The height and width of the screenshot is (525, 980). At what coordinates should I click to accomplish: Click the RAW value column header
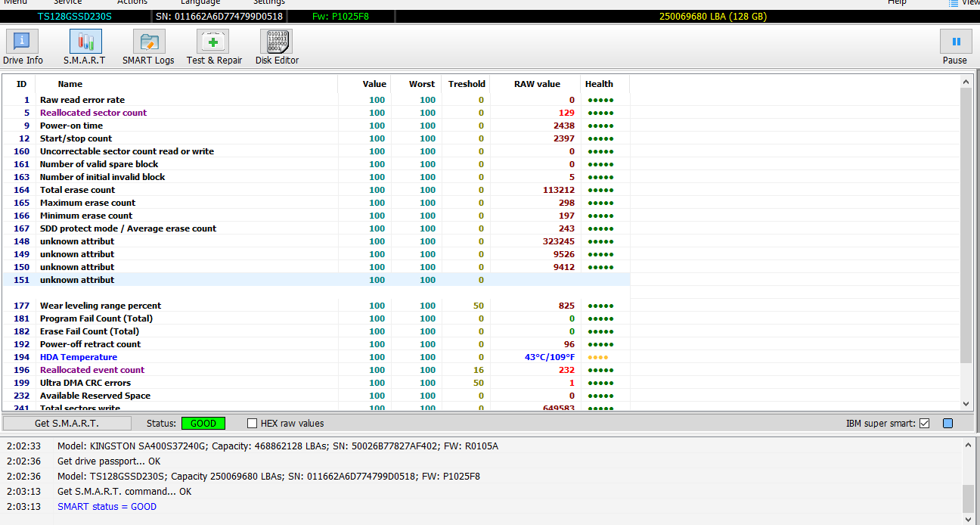coord(537,84)
